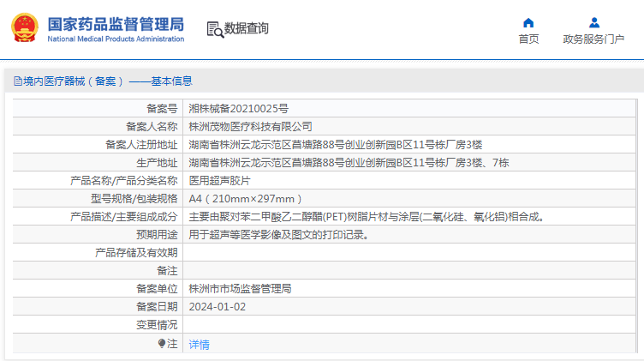
Task: Click the 境内医疗器械（备案）——基本信息 heading
Action: click(108, 81)
